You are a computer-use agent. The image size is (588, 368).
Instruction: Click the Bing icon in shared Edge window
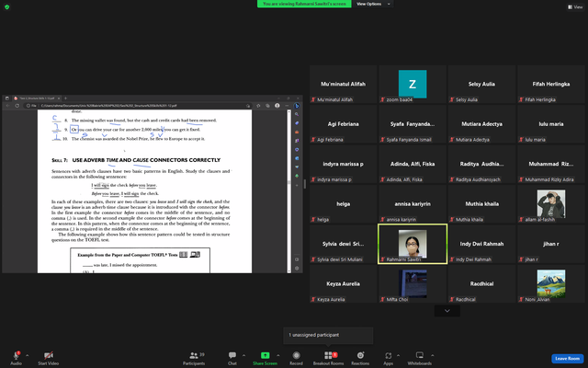pyautogui.click(x=297, y=106)
